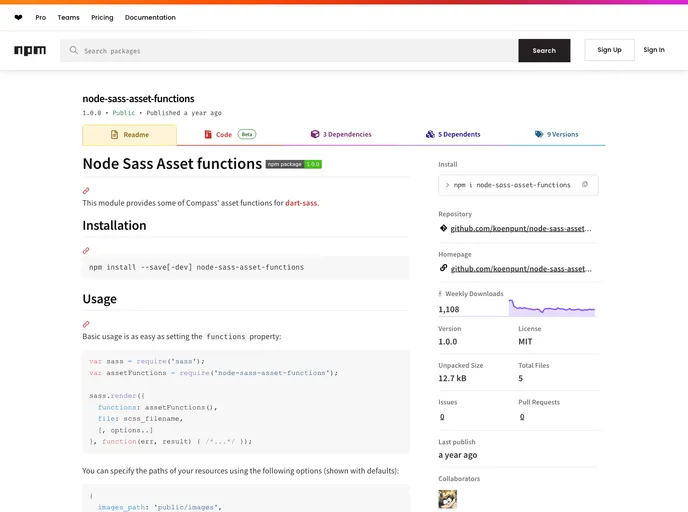Click the 'file: scss_filename,' code line
The image size is (688, 512).
[140, 419]
